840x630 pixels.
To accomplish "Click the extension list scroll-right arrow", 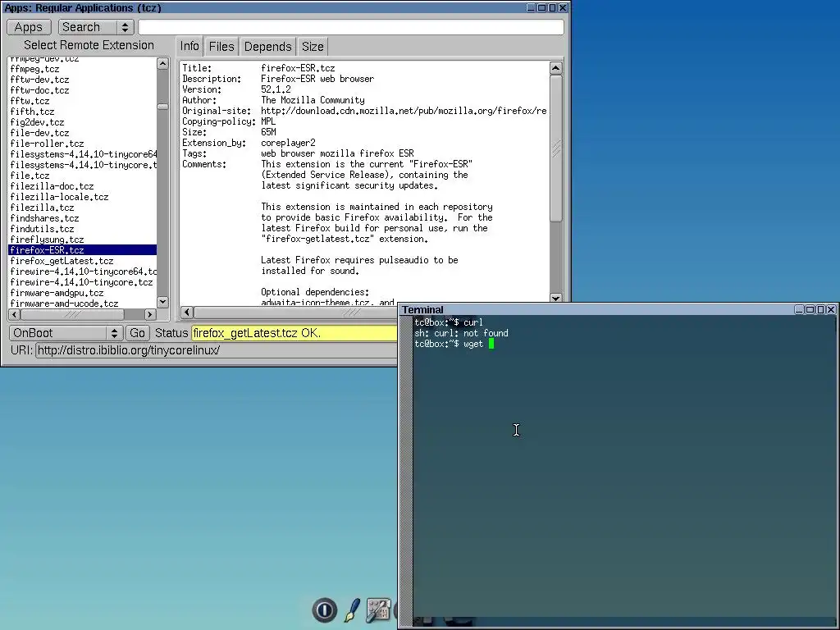I will point(151,314).
